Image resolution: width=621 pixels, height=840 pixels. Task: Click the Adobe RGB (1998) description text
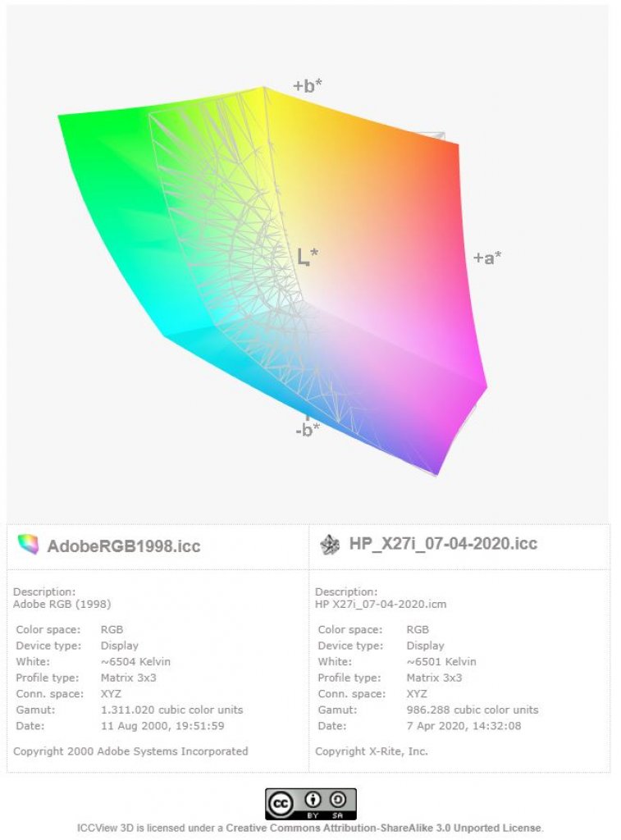(x=62, y=605)
